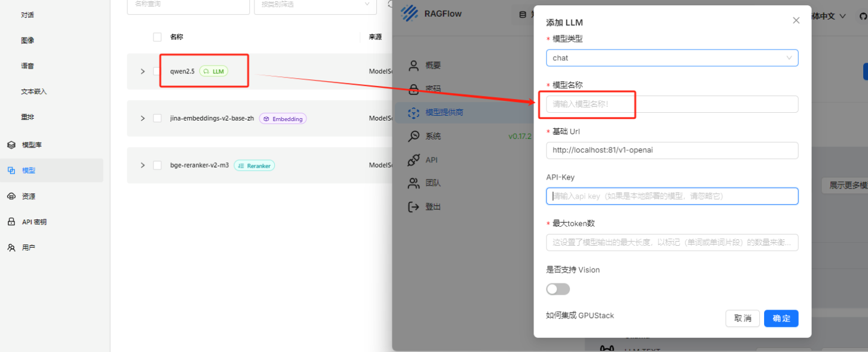
Task: Close the 添加 LLM dialog
Action: pyautogui.click(x=796, y=20)
